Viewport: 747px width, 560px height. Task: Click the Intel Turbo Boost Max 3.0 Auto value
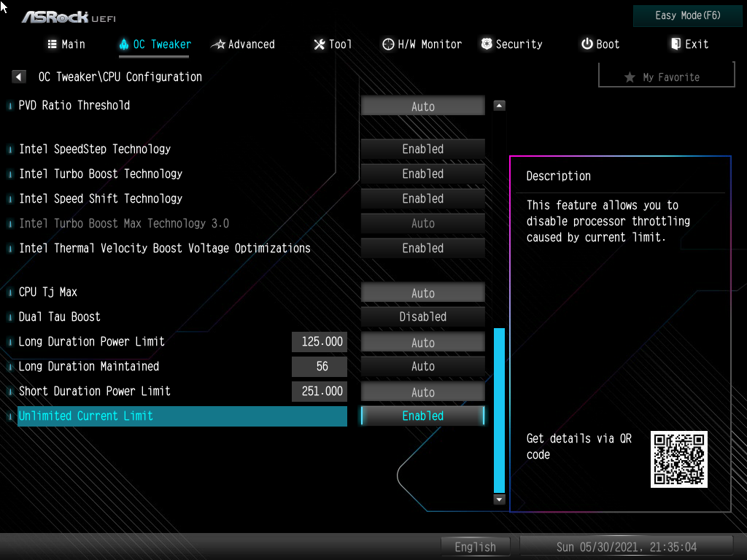[x=422, y=223]
